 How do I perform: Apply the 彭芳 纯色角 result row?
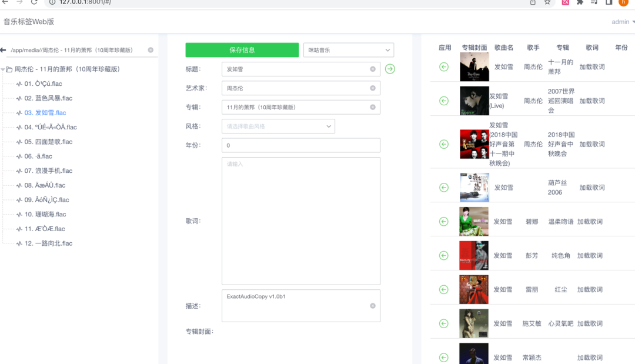point(444,255)
